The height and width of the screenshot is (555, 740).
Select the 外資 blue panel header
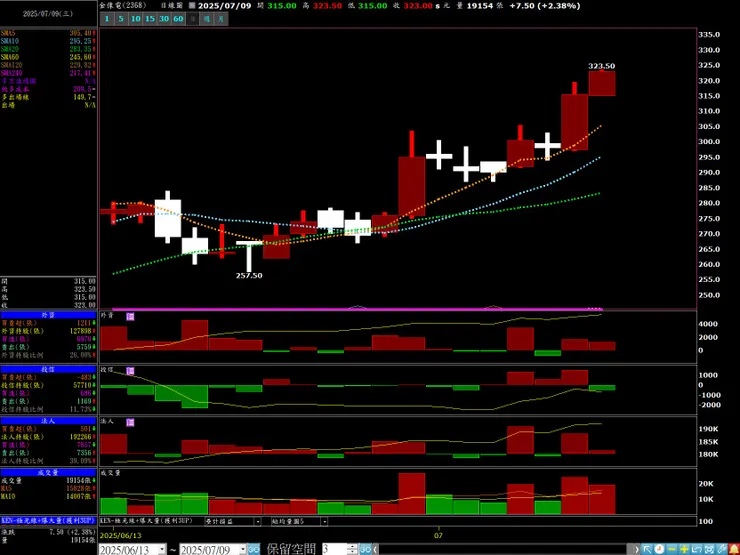pyautogui.click(x=48, y=315)
